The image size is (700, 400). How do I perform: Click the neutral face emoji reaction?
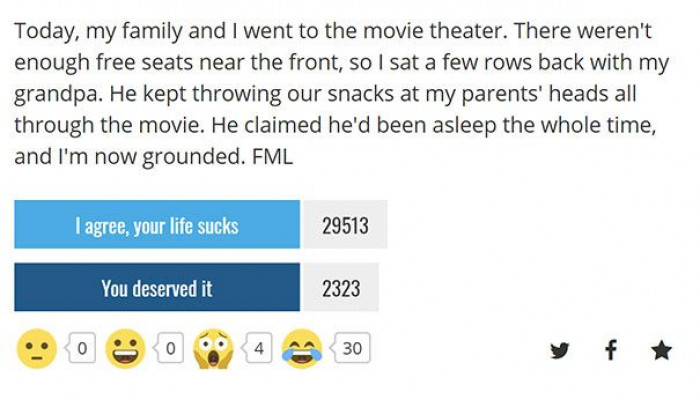[x=37, y=349]
